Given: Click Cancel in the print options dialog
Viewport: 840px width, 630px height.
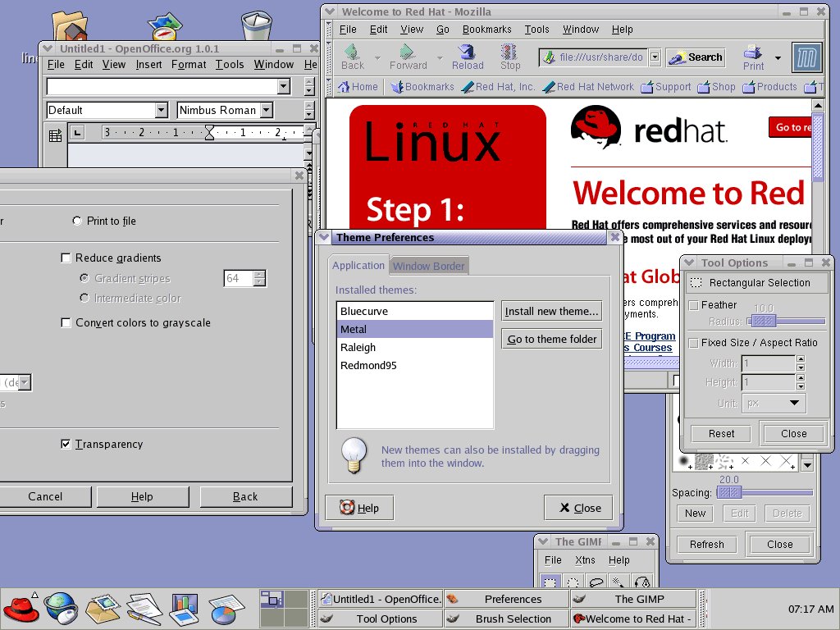Looking at the screenshot, I should 46,496.
